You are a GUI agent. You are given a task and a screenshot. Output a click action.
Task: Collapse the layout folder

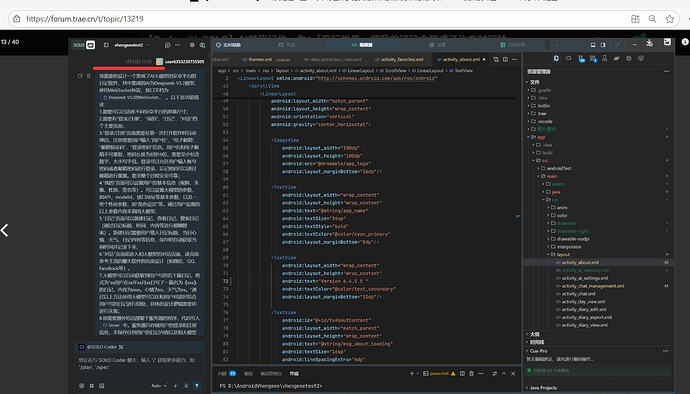click(x=559, y=254)
